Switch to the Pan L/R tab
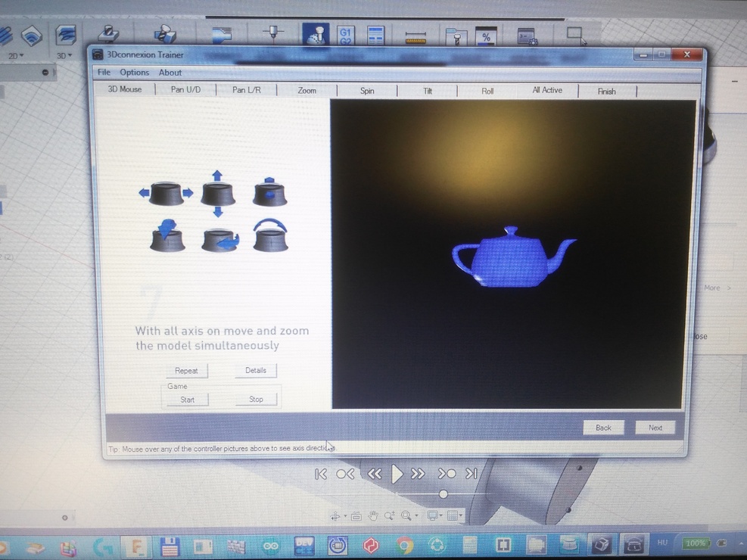The image size is (747, 560). pyautogui.click(x=246, y=90)
